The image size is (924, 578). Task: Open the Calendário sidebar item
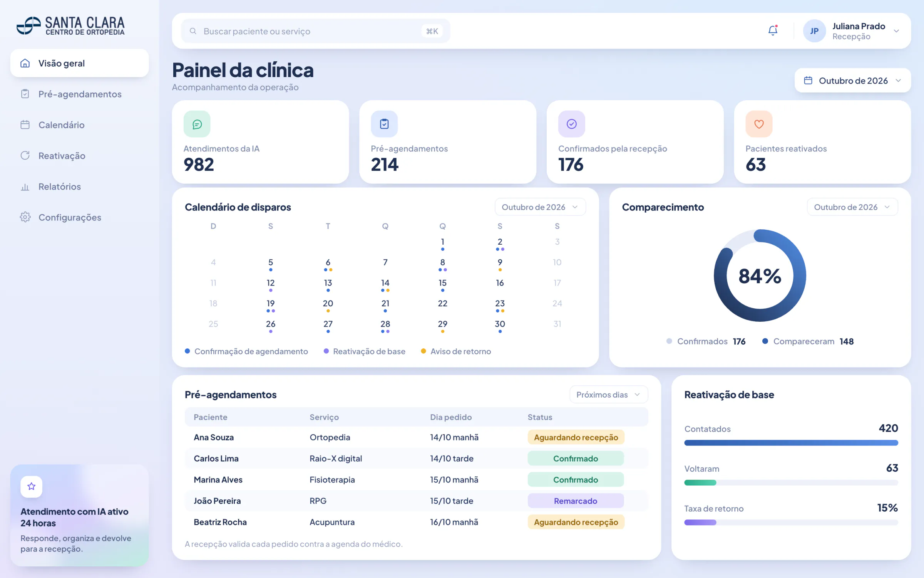coord(79,125)
